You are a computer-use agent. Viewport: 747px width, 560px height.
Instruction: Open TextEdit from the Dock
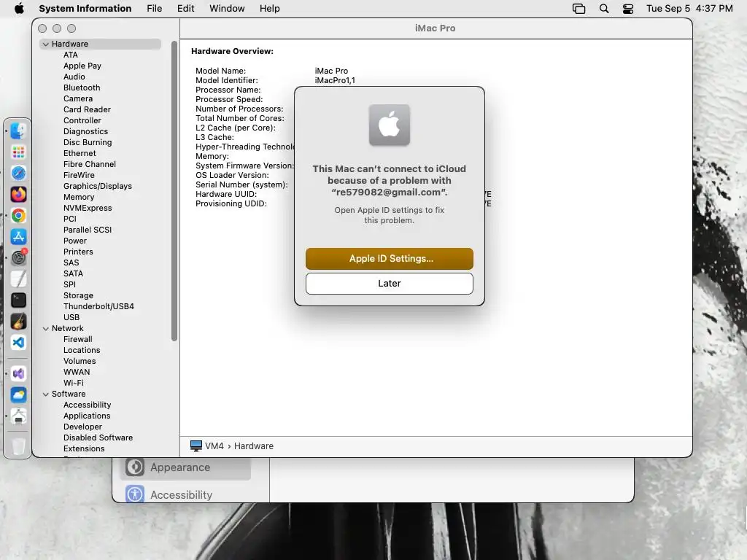coord(18,279)
